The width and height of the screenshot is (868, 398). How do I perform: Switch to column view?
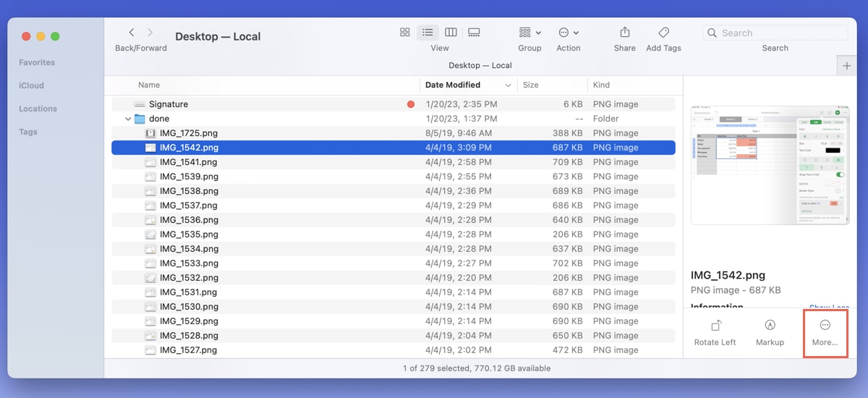tap(451, 33)
